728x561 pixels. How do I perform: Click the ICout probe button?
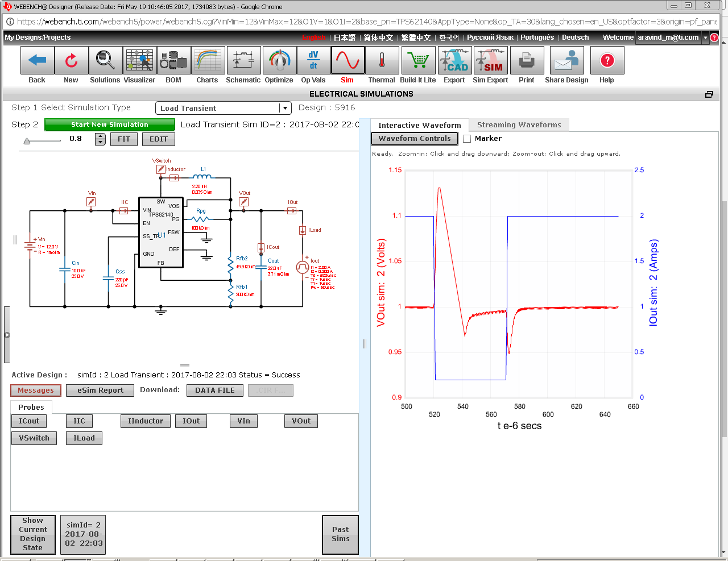[29, 421]
